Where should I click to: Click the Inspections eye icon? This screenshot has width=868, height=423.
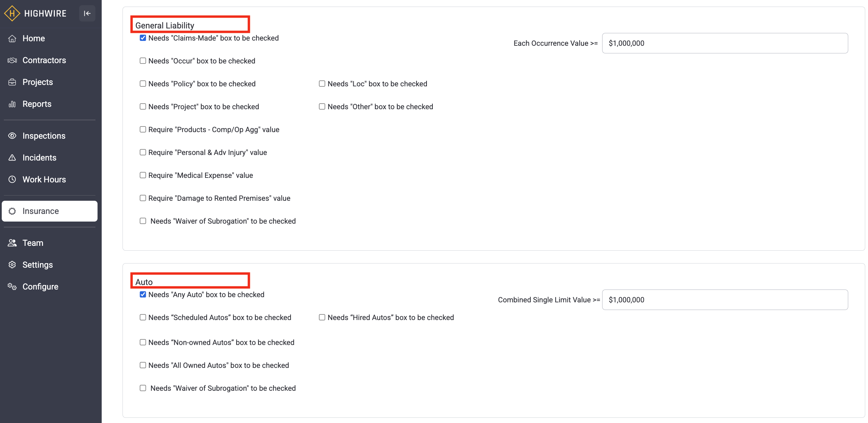(12, 136)
